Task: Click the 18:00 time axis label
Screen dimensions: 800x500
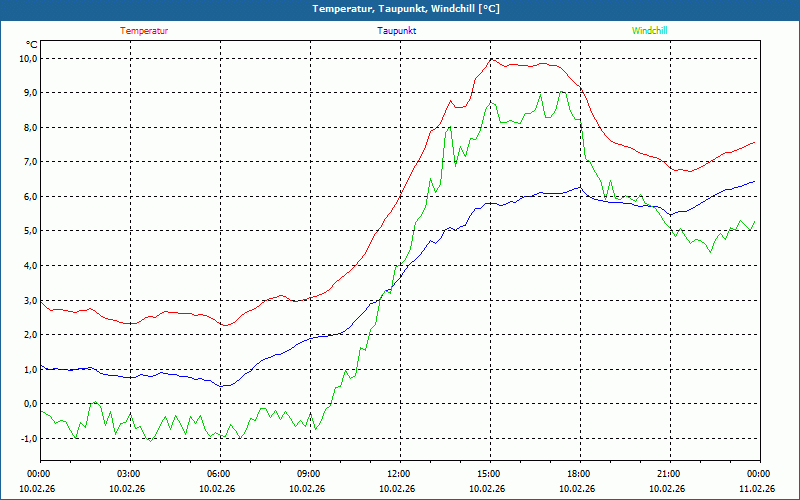Action: tap(579, 474)
